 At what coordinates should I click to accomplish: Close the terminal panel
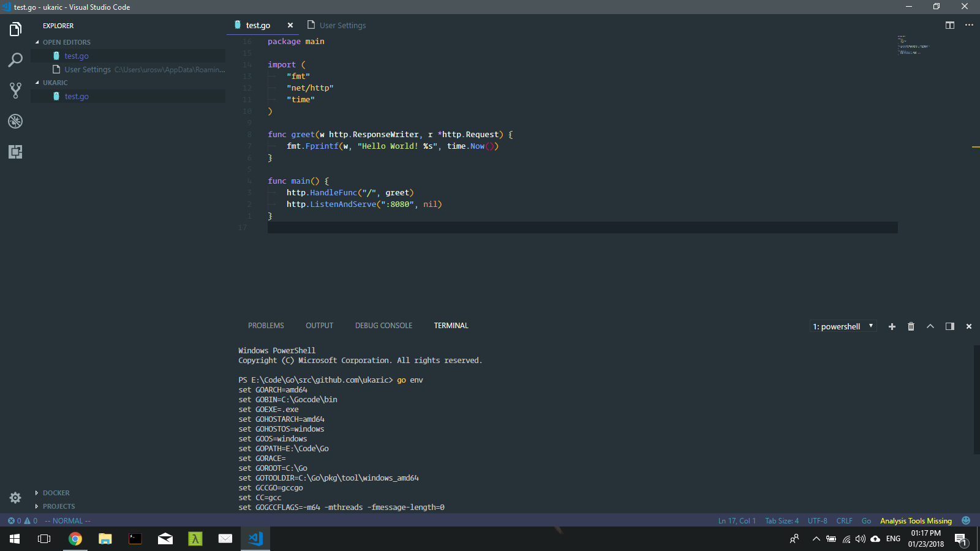(x=969, y=326)
